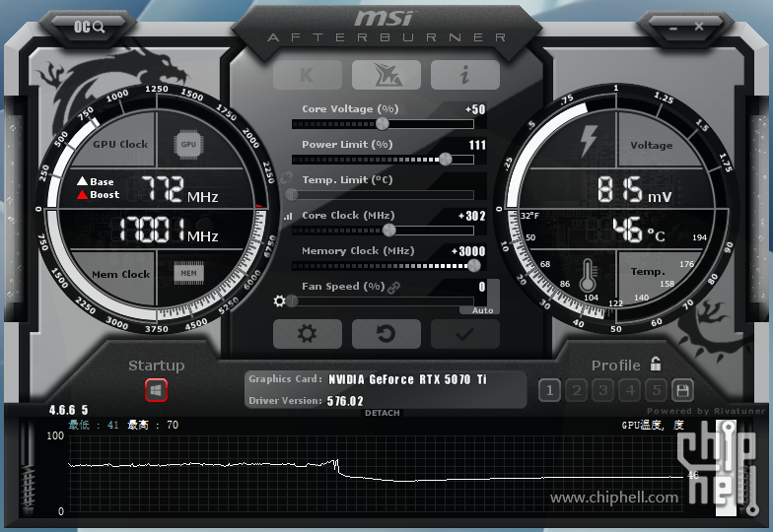Image resolution: width=773 pixels, height=532 pixels.
Task: Click the Fan Speed 0 value
Action: (x=482, y=287)
